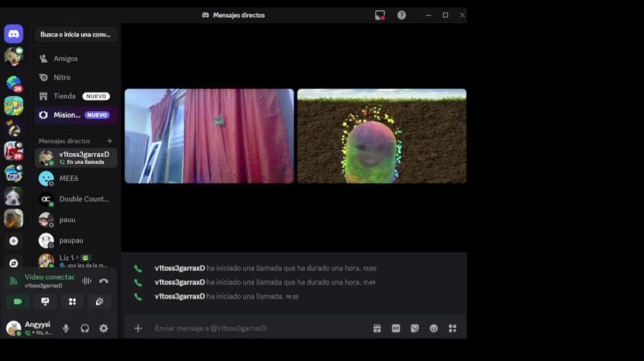
Task: Start an activity with shapes icon
Action: [x=72, y=301]
